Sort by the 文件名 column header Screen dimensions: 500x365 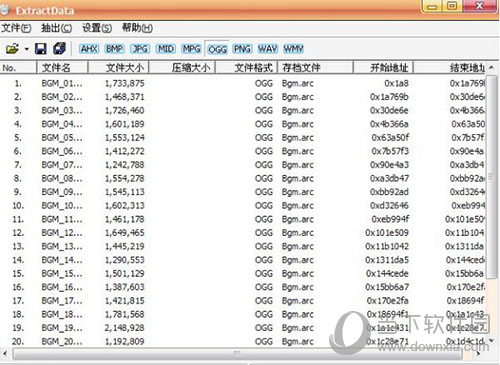pos(62,68)
